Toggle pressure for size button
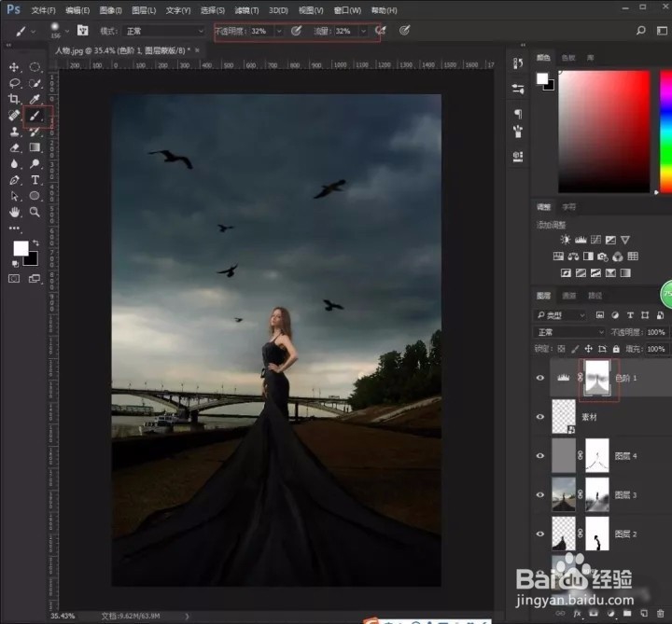Image resolution: width=672 pixels, height=624 pixels. point(404,31)
